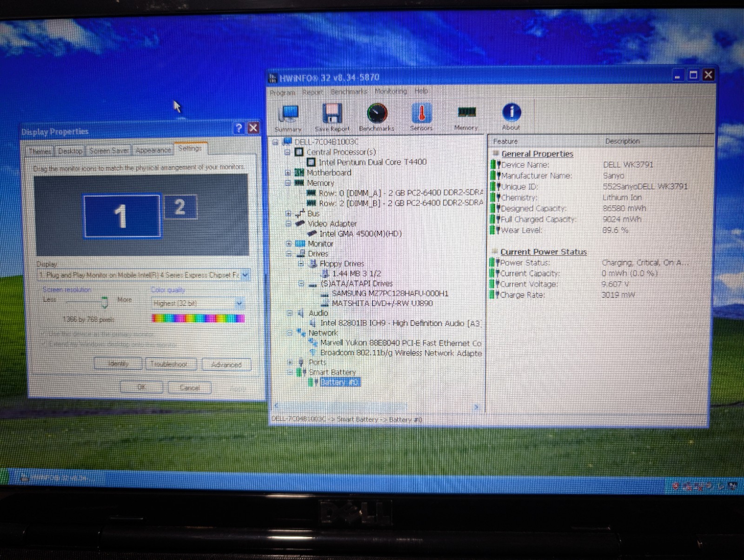The height and width of the screenshot is (560, 744).
Task: Select the Ports node icon
Action: click(x=301, y=362)
